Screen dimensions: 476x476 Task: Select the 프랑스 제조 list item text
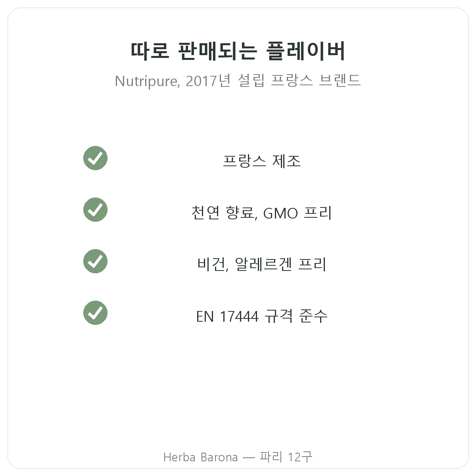tap(262, 161)
